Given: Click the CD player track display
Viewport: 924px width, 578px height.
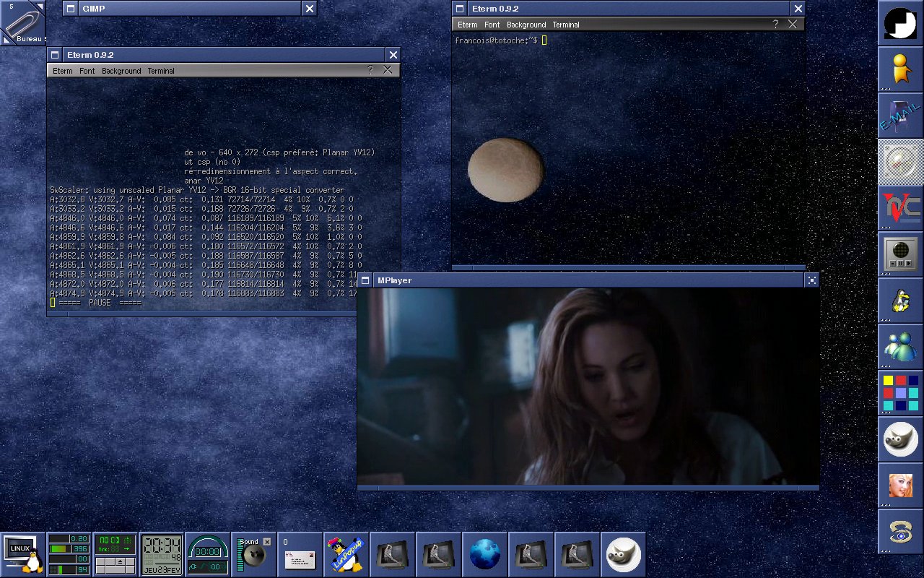Looking at the screenshot, I should click(x=115, y=545).
